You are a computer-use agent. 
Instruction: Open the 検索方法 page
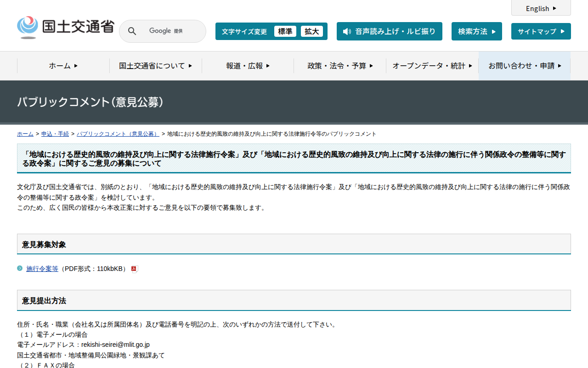pos(477,31)
